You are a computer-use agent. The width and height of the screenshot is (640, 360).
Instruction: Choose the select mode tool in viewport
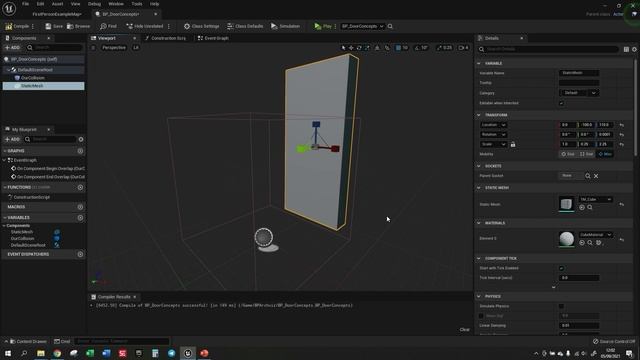(343, 48)
